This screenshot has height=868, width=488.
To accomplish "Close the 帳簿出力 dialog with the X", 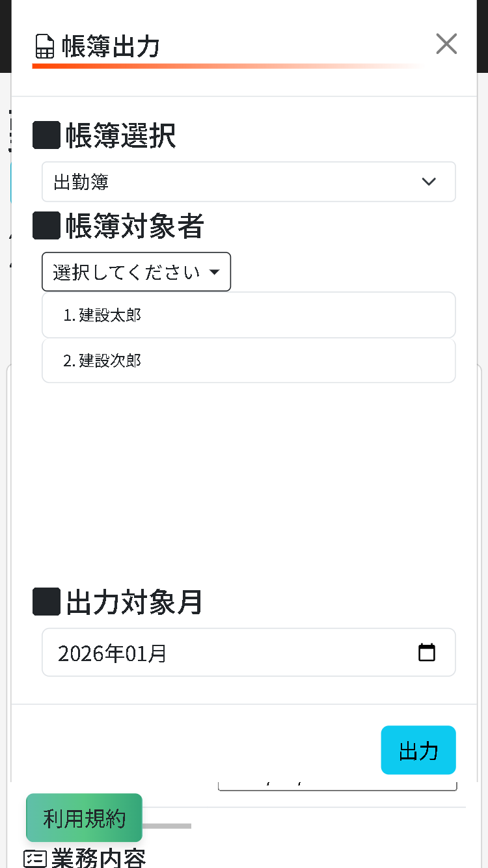I will pos(446,44).
